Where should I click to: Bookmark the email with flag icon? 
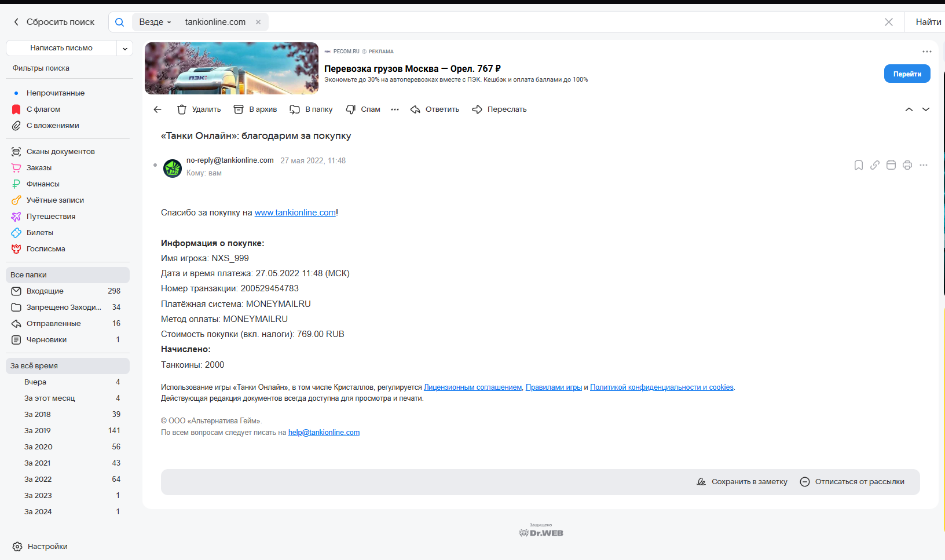(859, 165)
